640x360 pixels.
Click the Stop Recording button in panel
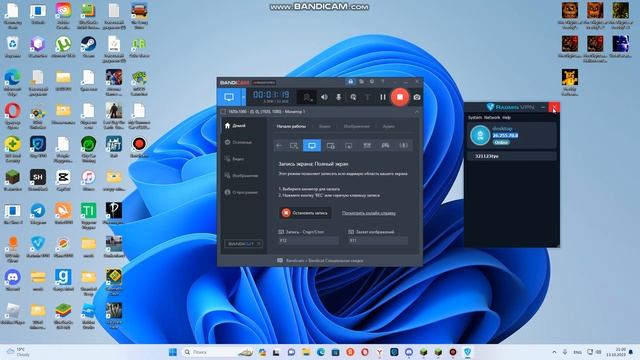[305, 213]
